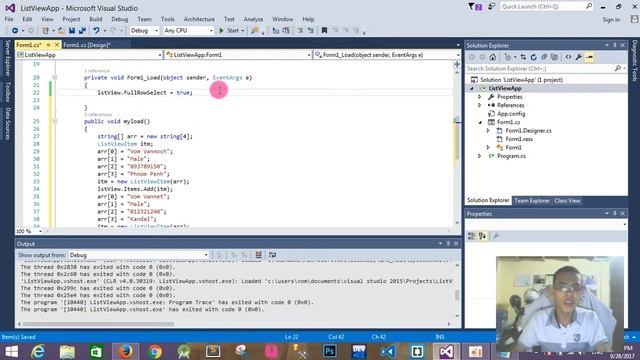Click the Save All toolbar icon
The image size is (640, 360).
(x=82, y=31)
